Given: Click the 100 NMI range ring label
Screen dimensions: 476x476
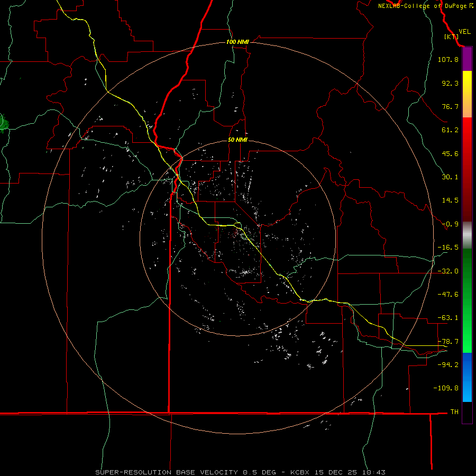Looking at the screenshot, I should point(237,42).
